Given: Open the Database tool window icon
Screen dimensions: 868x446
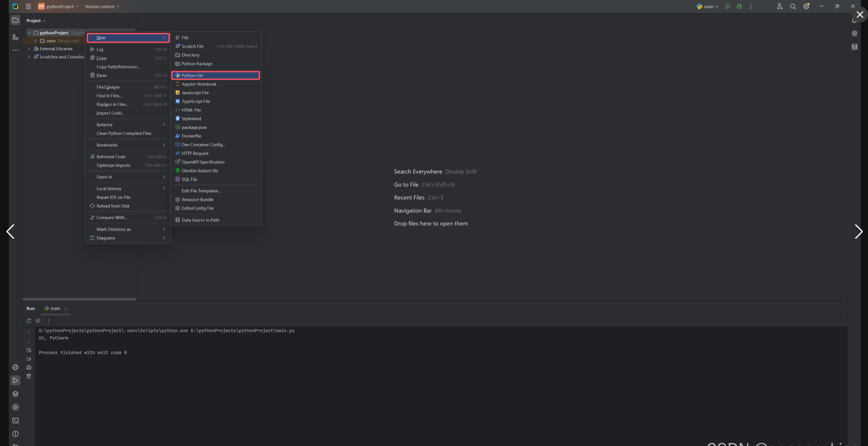Looking at the screenshot, I should click(854, 47).
